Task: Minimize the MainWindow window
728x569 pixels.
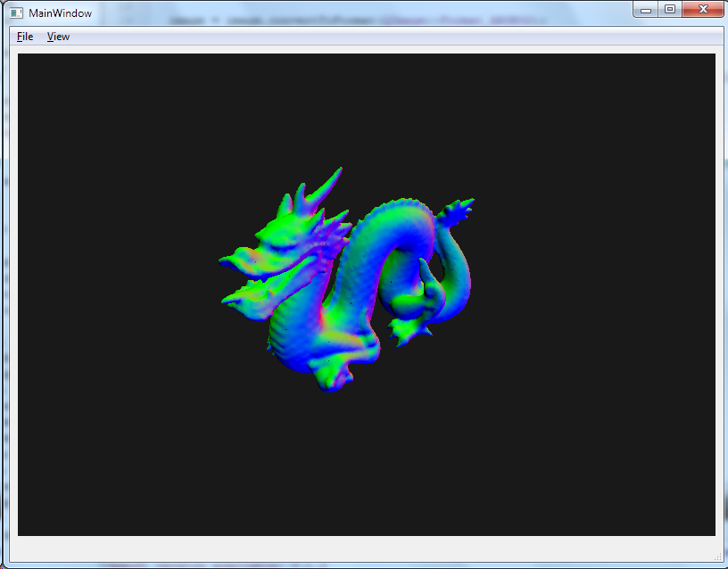Action: coord(646,9)
